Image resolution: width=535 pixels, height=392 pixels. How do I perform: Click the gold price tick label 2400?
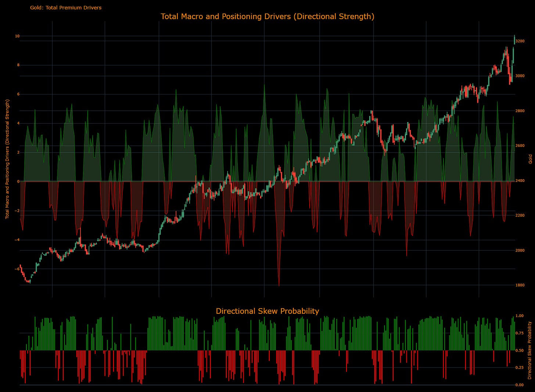(520, 181)
